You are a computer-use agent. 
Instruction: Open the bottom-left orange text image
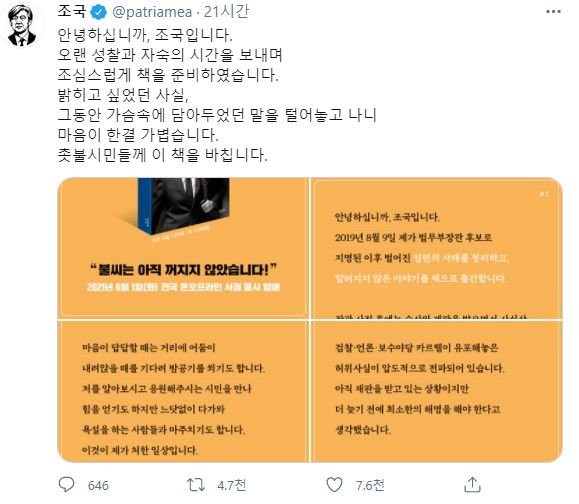pyautogui.click(x=183, y=391)
